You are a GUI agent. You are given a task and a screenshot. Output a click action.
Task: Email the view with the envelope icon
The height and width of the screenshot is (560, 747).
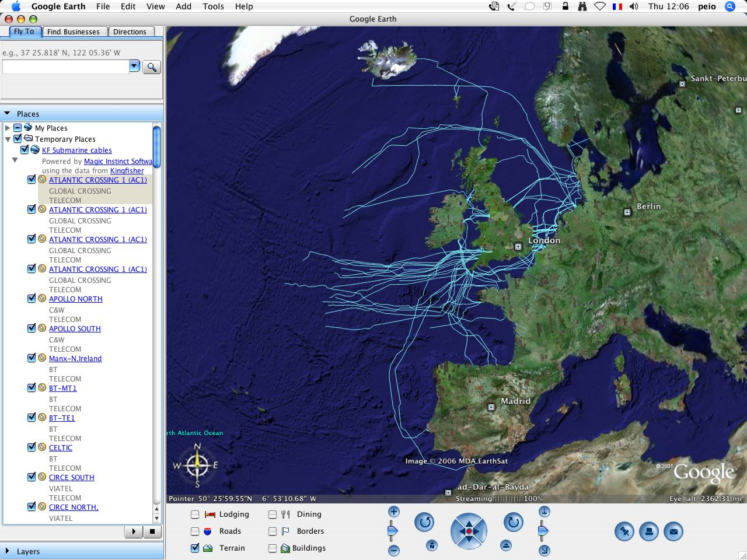[x=673, y=531]
